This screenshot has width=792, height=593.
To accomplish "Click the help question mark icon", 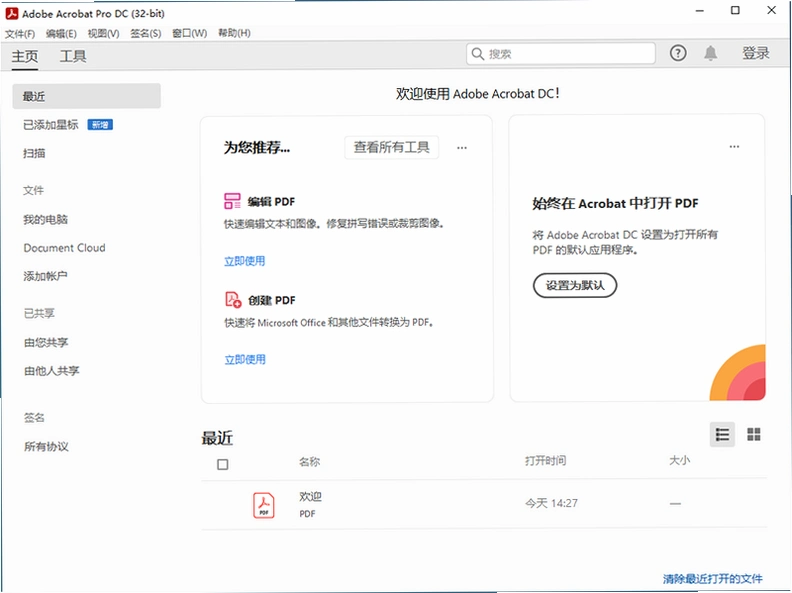I will (x=678, y=53).
